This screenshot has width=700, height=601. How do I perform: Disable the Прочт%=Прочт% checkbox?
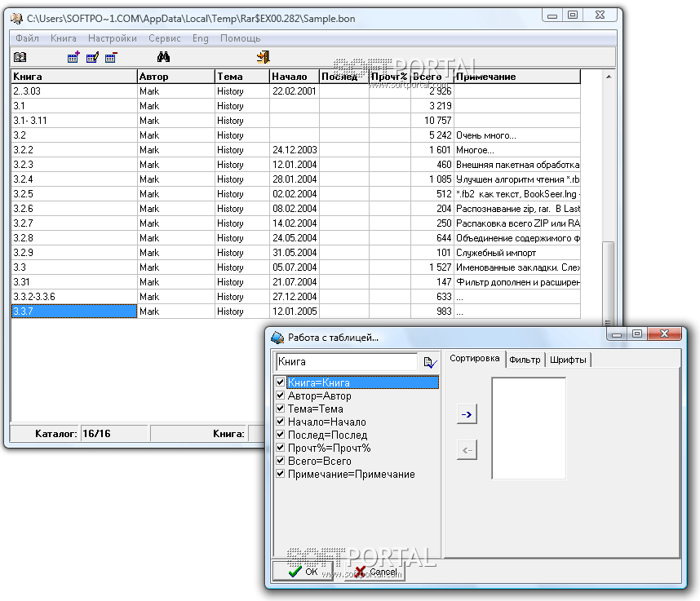281,448
